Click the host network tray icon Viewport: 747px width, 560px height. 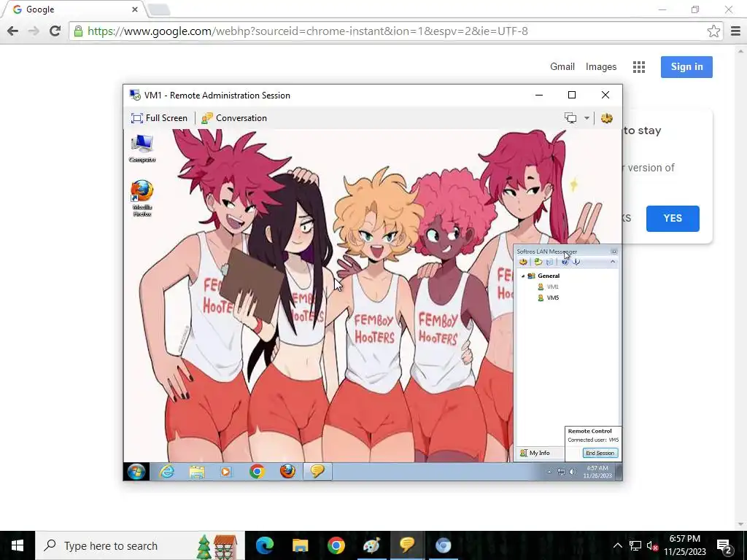[x=635, y=545]
